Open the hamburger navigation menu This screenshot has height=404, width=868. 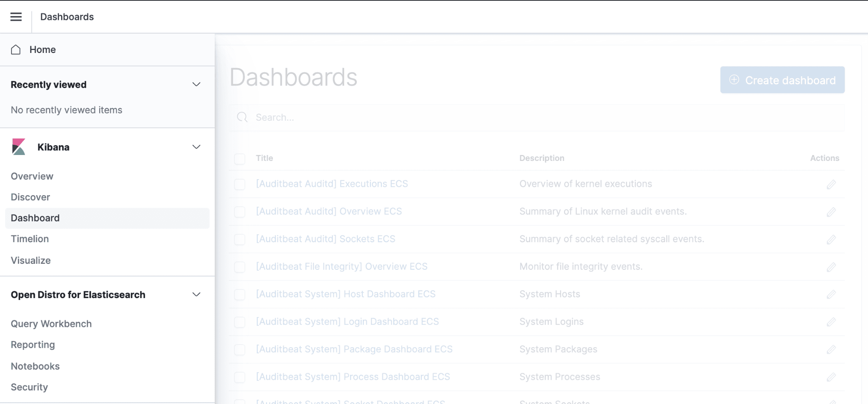[16, 17]
